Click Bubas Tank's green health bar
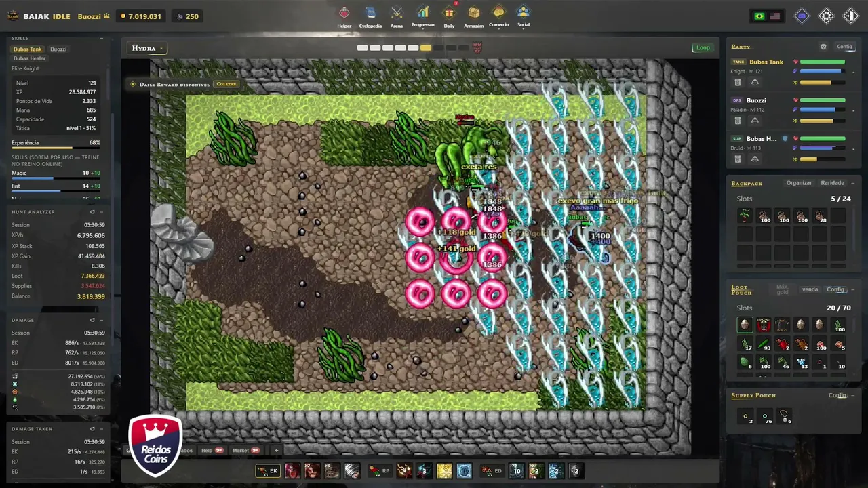The height and width of the screenshot is (488, 868). point(823,62)
